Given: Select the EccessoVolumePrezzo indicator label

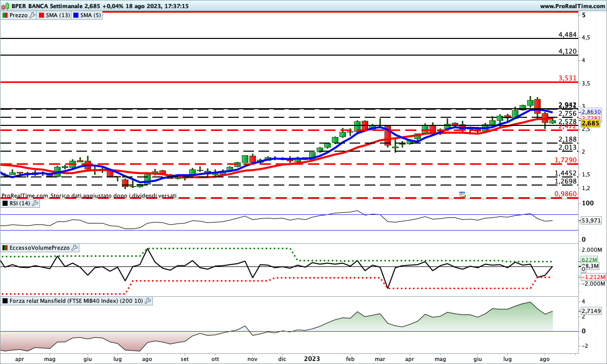Looking at the screenshot, I should tap(40, 248).
